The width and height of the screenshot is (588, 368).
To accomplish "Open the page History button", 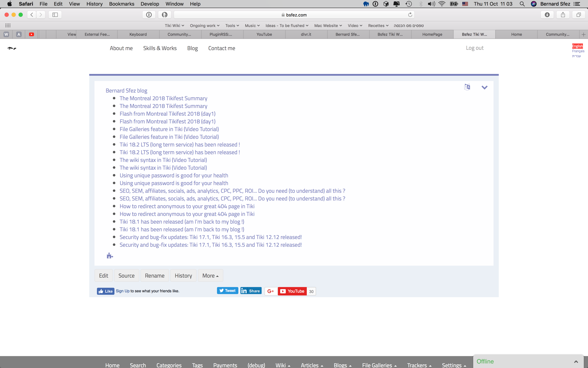I will [183, 275].
